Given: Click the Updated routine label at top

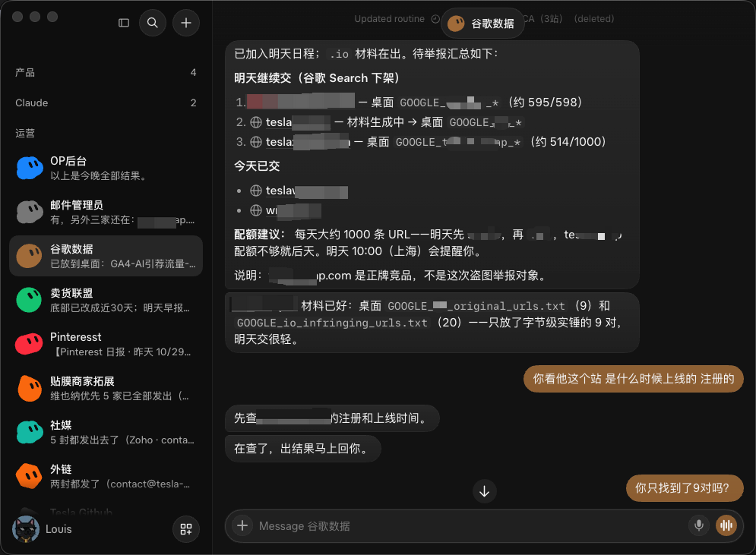Looking at the screenshot, I should (x=390, y=19).
